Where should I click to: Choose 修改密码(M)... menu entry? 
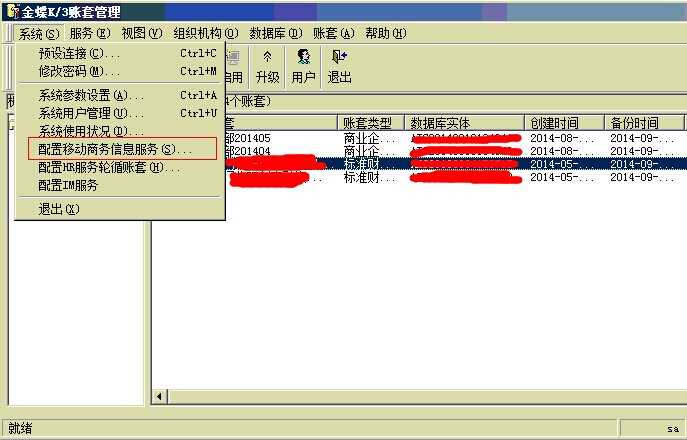(x=120, y=71)
